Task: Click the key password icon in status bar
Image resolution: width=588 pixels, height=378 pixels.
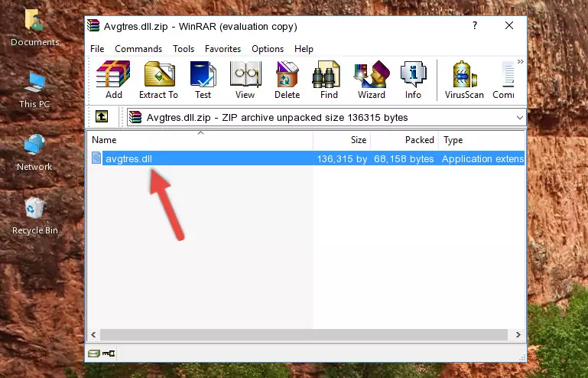Action: pos(109,354)
